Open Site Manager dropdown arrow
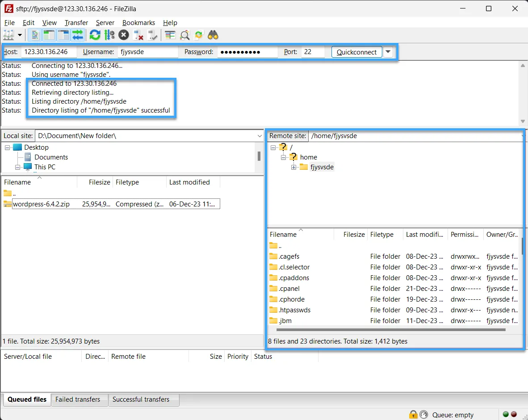The width and height of the screenshot is (528, 420). [20, 35]
